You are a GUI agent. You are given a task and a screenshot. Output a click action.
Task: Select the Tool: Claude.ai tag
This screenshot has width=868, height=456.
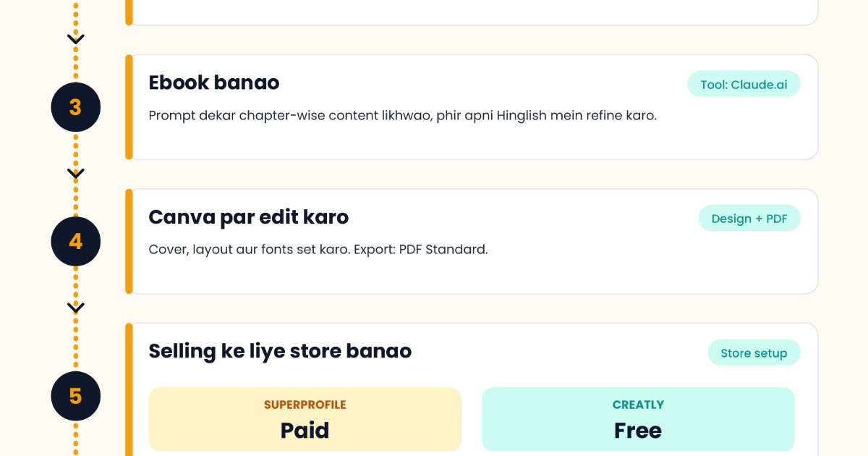[744, 84]
